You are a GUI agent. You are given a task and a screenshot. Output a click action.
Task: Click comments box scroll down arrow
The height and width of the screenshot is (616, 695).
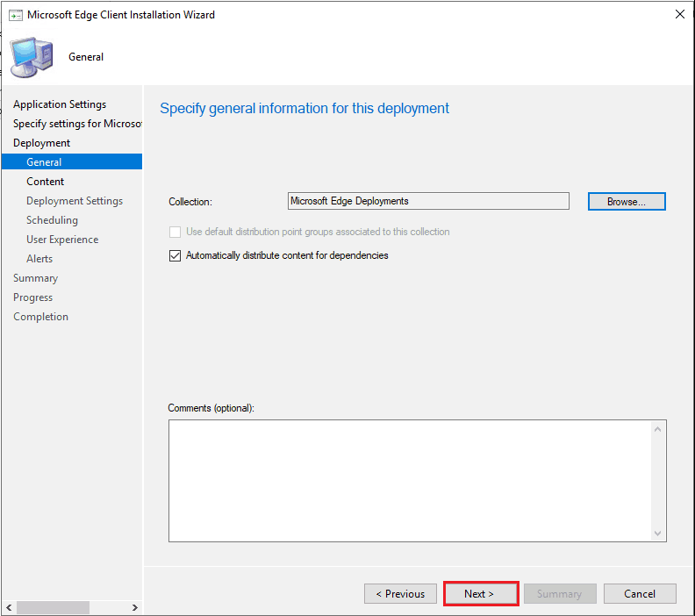click(658, 534)
